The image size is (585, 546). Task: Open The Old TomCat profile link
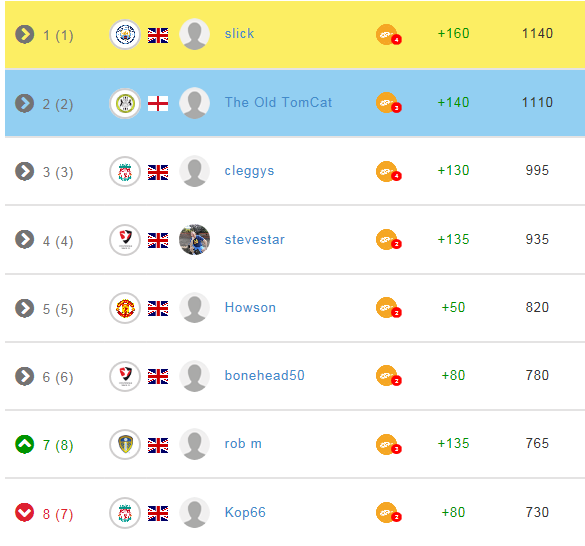point(278,102)
